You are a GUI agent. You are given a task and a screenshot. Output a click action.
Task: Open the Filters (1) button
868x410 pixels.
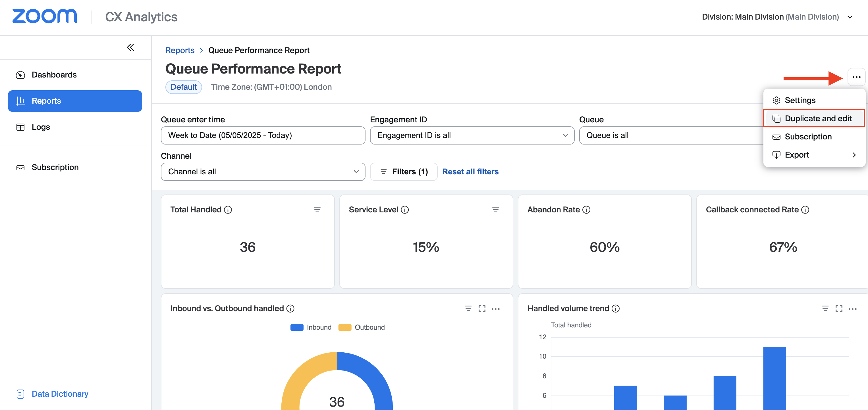[x=404, y=172]
